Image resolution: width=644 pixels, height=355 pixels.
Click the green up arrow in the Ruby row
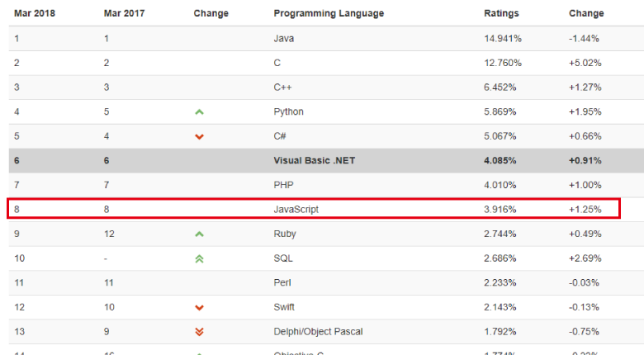(199, 234)
